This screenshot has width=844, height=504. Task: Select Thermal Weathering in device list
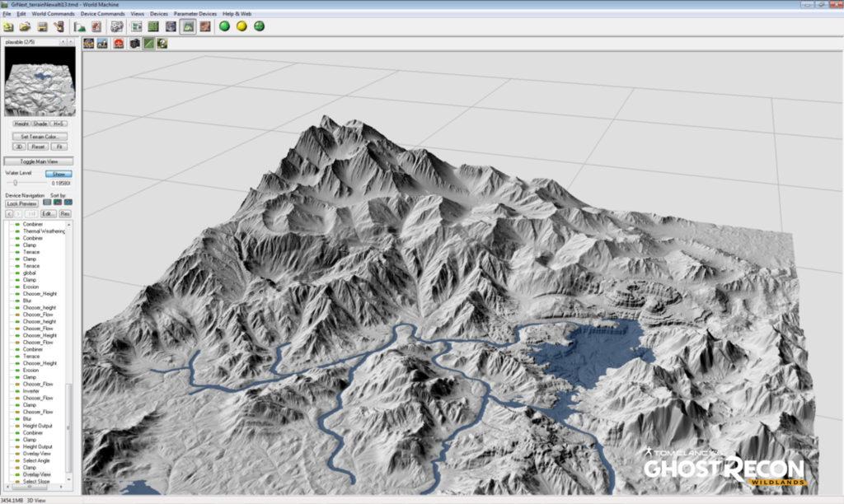tap(44, 231)
